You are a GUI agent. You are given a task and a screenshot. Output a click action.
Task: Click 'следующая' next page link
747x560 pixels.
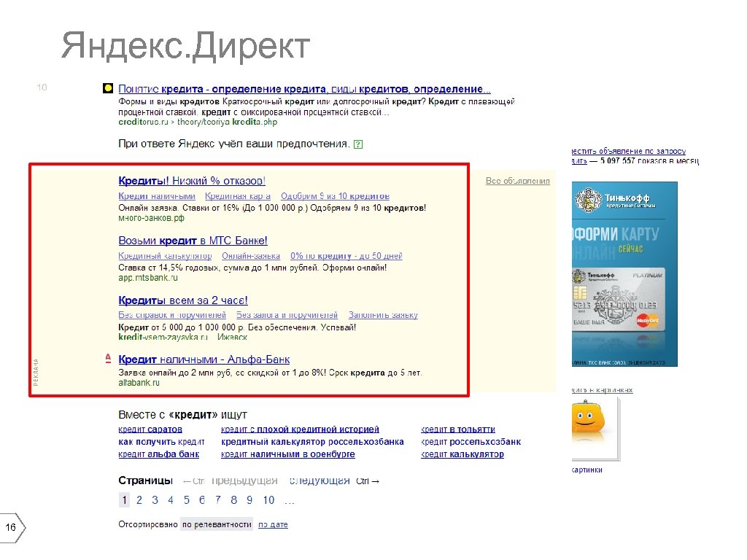tap(320, 481)
